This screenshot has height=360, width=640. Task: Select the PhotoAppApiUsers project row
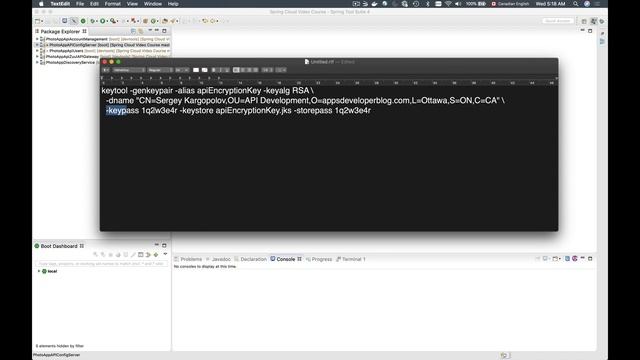click(x=102, y=51)
